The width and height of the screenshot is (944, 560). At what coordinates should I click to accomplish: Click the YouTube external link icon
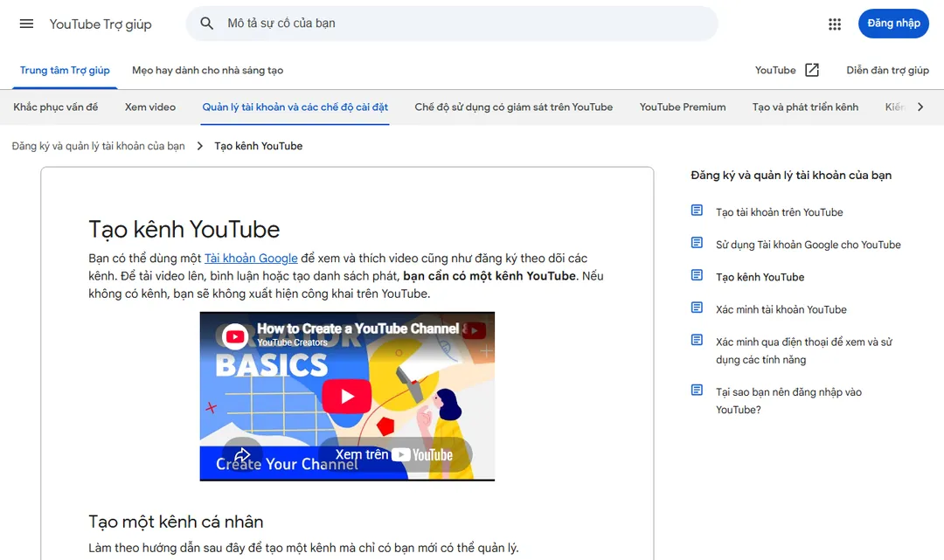(811, 70)
